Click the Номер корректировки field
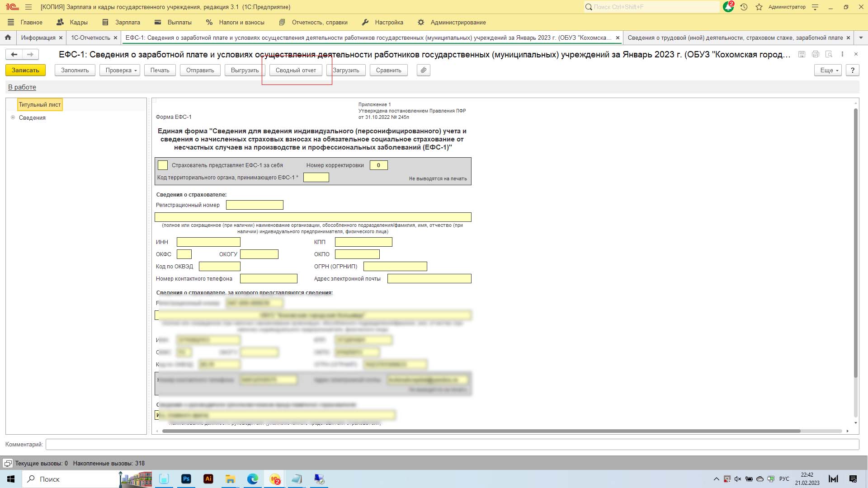The height and width of the screenshot is (488, 868). click(378, 165)
